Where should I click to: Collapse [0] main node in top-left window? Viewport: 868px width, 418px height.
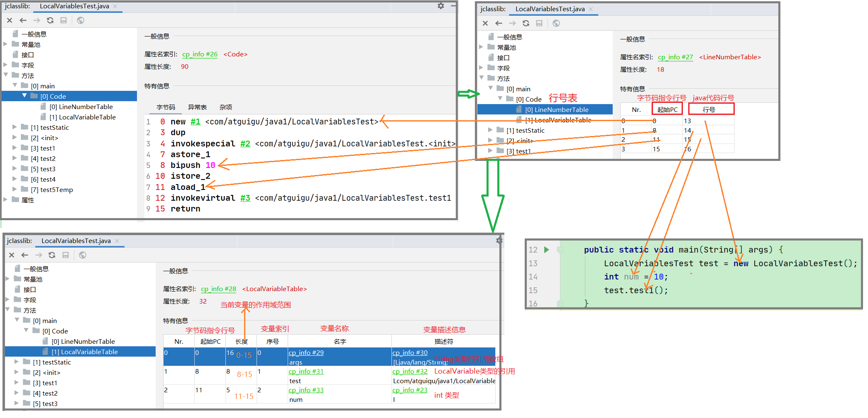[15, 85]
